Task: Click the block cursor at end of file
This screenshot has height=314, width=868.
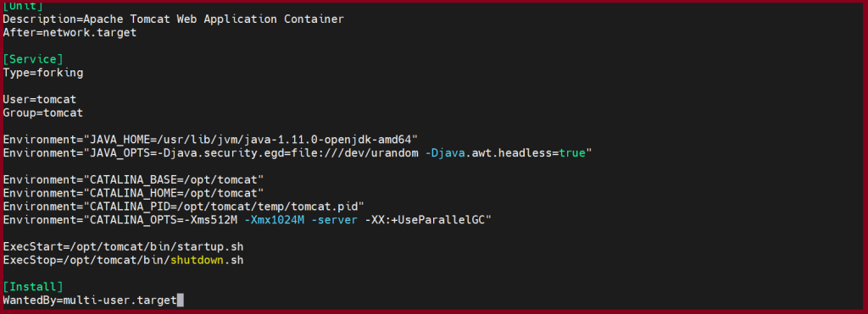Action: [181, 300]
